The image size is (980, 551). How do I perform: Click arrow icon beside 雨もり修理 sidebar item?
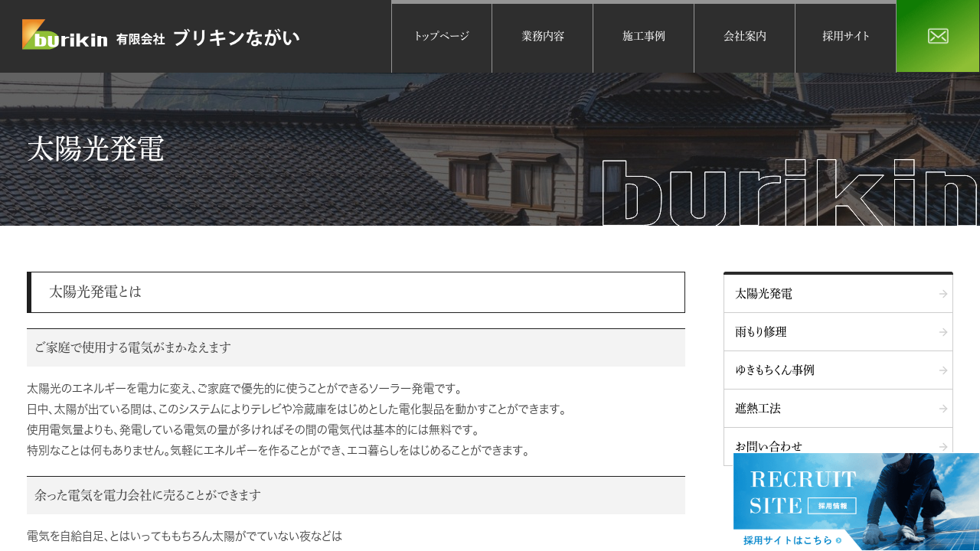(x=943, y=332)
